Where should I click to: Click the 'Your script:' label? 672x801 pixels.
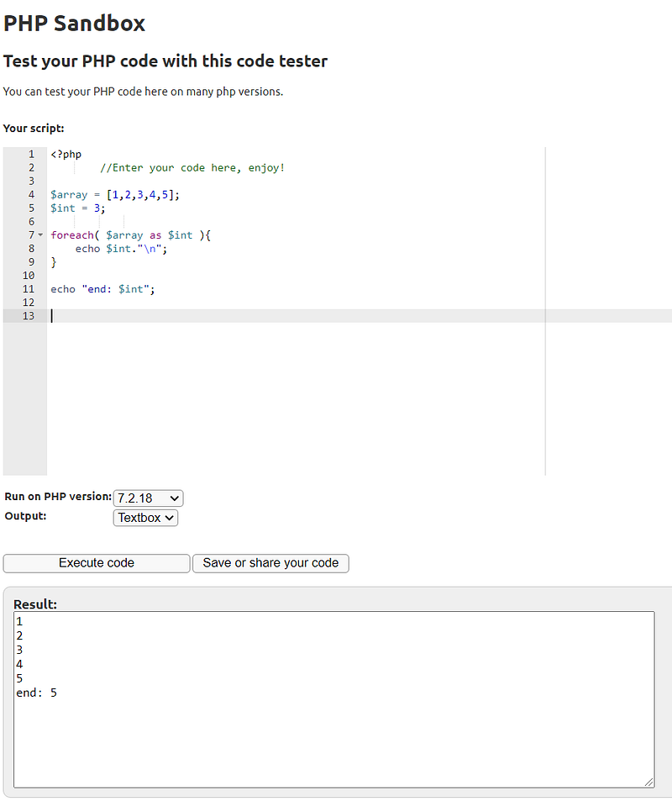click(34, 129)
